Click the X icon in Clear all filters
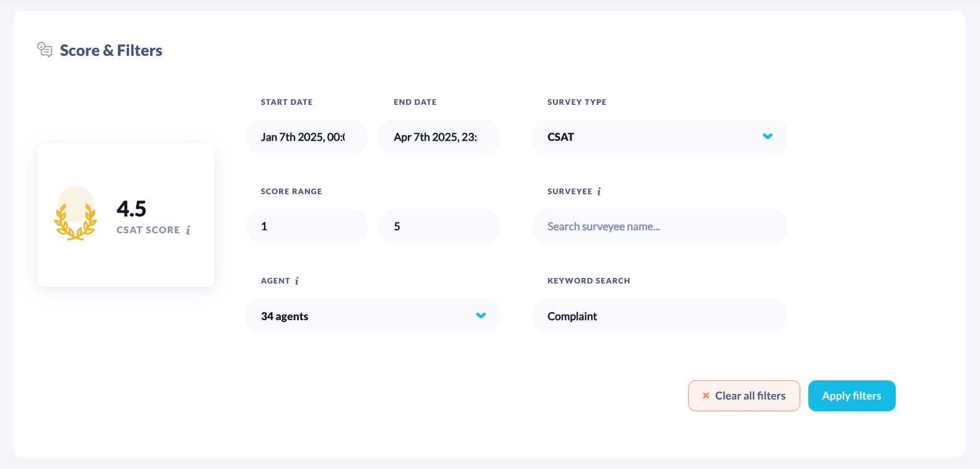Viewport: 980px width, 469px height. (705, 396)
